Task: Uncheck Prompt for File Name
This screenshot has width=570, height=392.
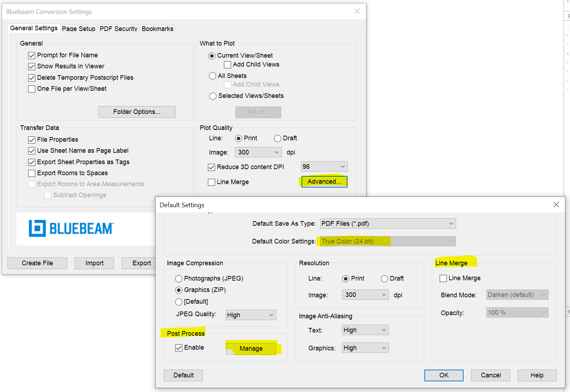Action: click(32, 55)
